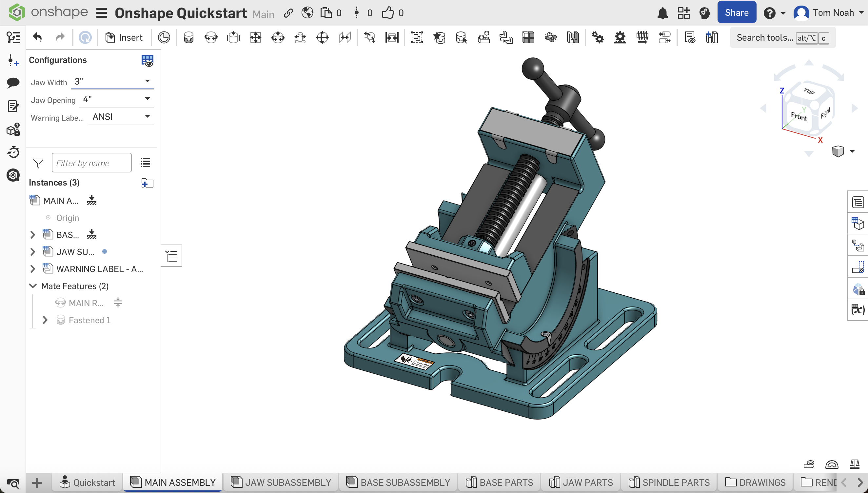
Task: Click the Fastened mate tool icon
Action: 188,37
